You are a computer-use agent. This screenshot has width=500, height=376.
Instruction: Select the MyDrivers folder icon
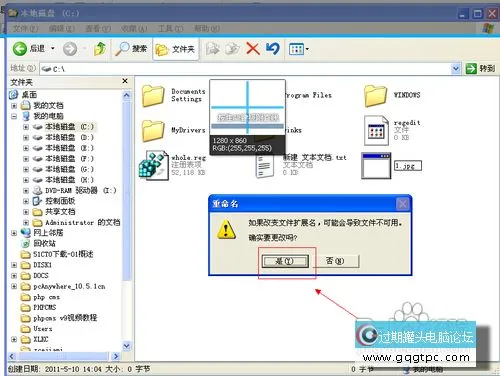[153, 130]
